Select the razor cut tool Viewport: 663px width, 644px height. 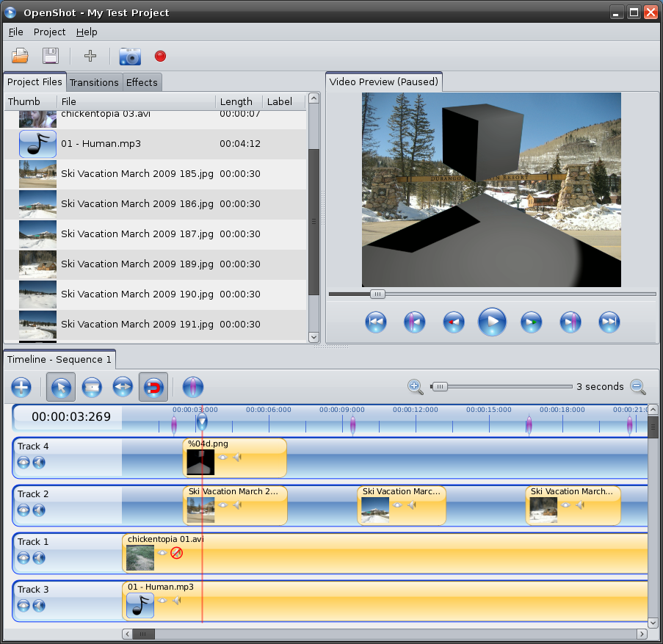[92, 386]
